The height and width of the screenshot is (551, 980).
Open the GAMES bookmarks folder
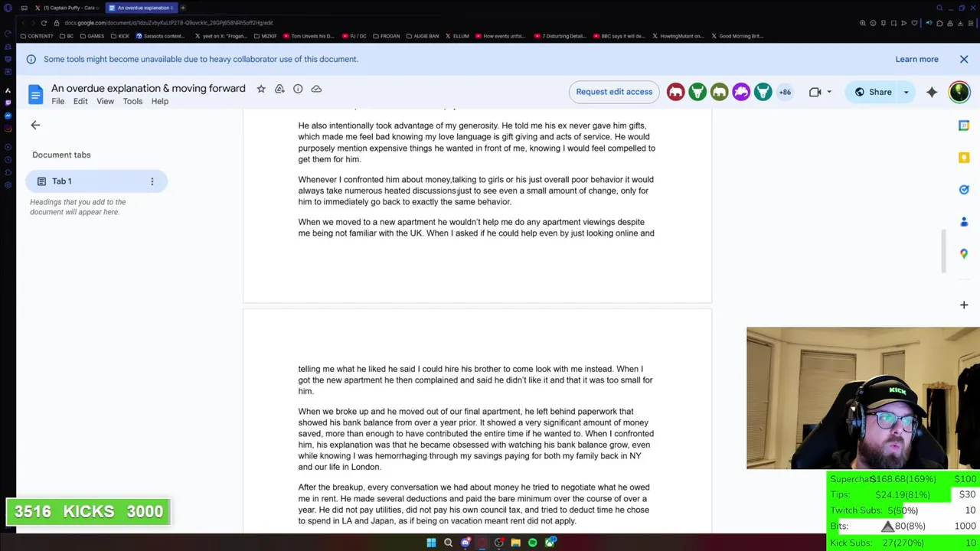93,36
